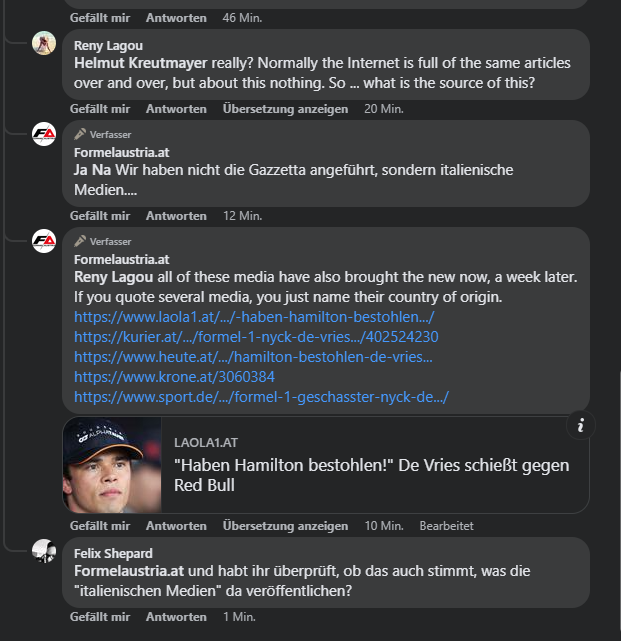
Task: Open Felix Shepard's profile picture
Action: click(x=44, y=550)
